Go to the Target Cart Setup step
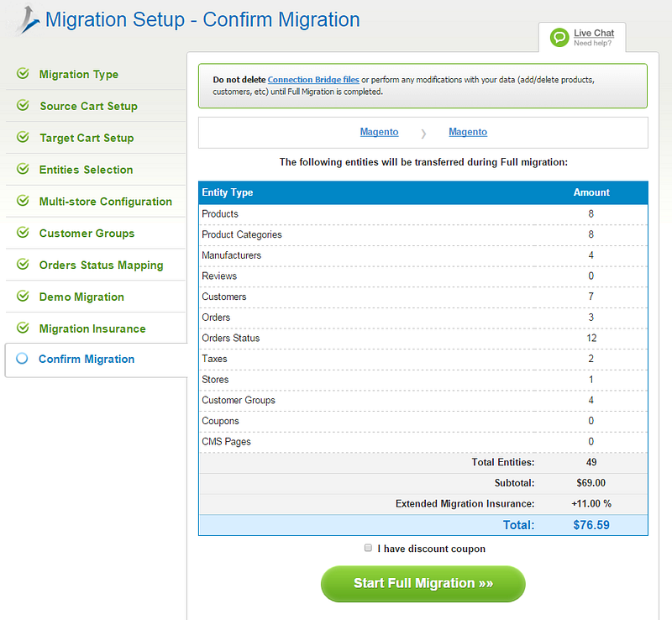Screen dimensions: 672x620 click(x=87, y=138)
